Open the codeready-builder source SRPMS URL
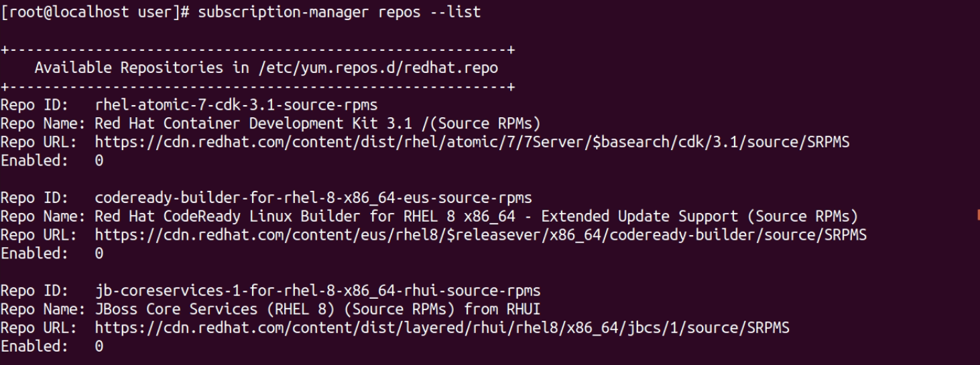Viewport: 980px width, 365px height. [x=480, y=235]
